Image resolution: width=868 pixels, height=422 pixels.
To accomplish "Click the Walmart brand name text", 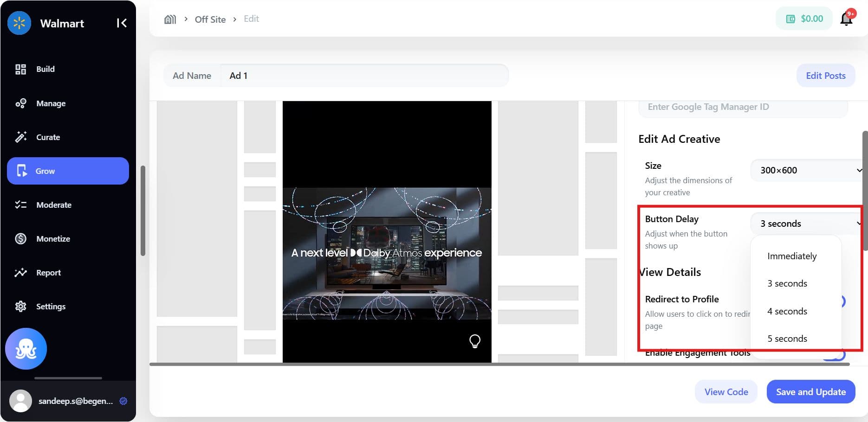I will pos(62,24).
